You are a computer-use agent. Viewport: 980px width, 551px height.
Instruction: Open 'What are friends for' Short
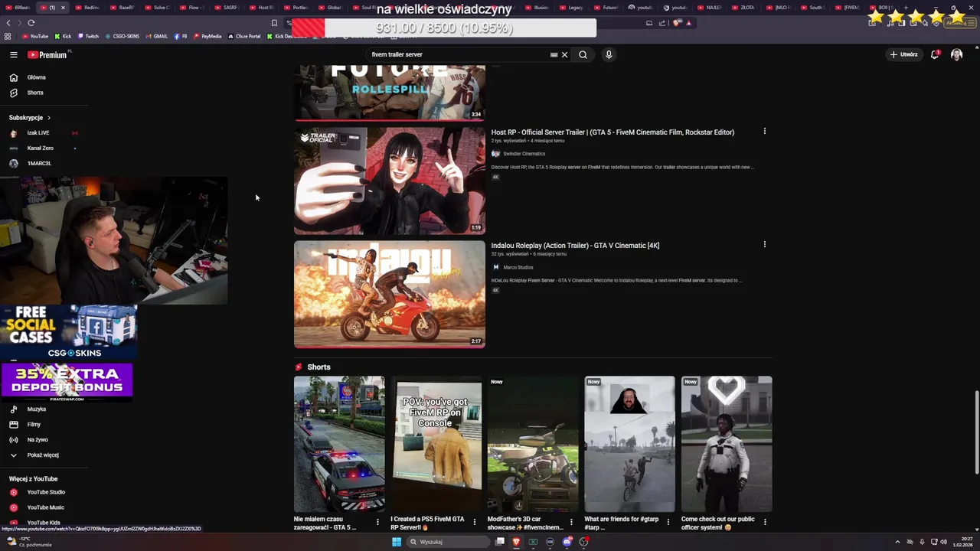pyautogui.click(x=629, y=443)
